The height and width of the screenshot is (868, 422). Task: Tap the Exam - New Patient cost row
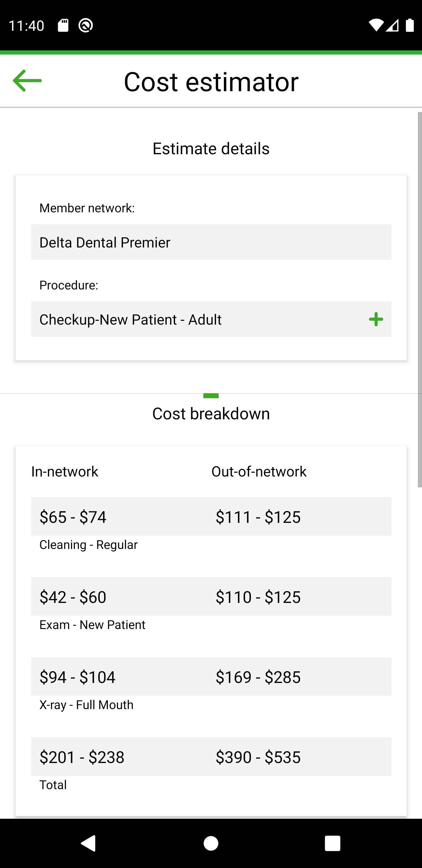[211, 596]
